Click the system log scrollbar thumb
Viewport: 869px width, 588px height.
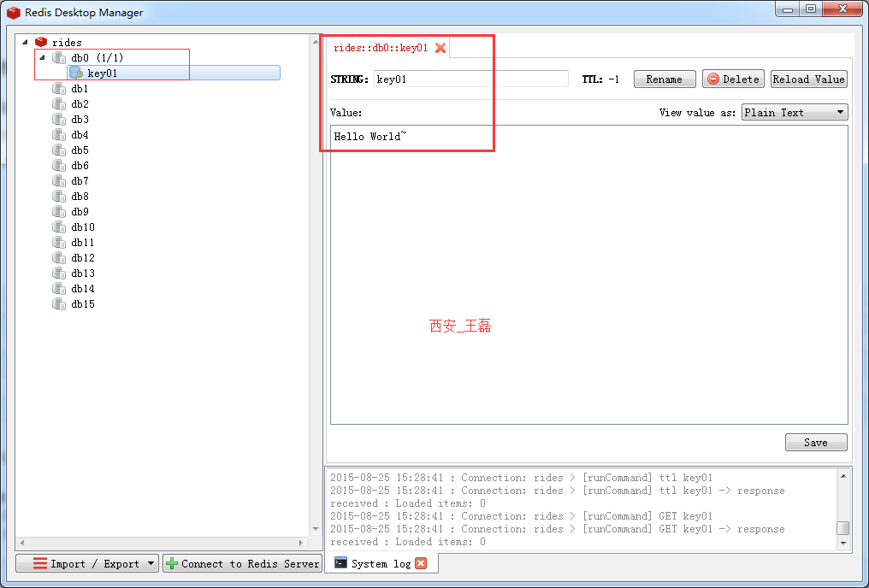tap(843, 527)
